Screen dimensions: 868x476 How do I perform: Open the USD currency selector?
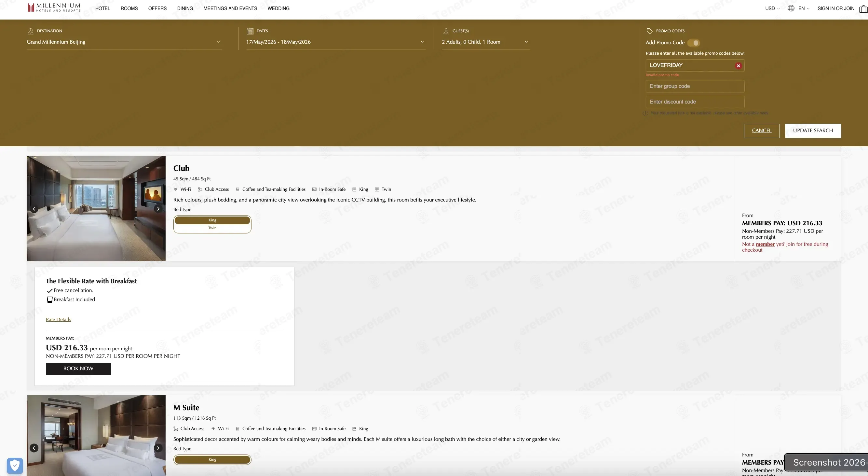coord(772,8)
